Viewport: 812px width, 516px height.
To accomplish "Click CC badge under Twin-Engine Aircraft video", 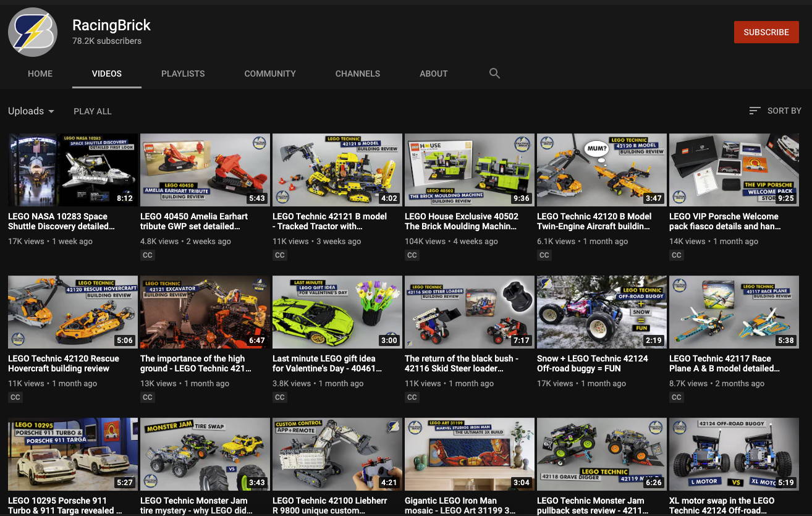I will pyautogui.click(x=544, y=255).
